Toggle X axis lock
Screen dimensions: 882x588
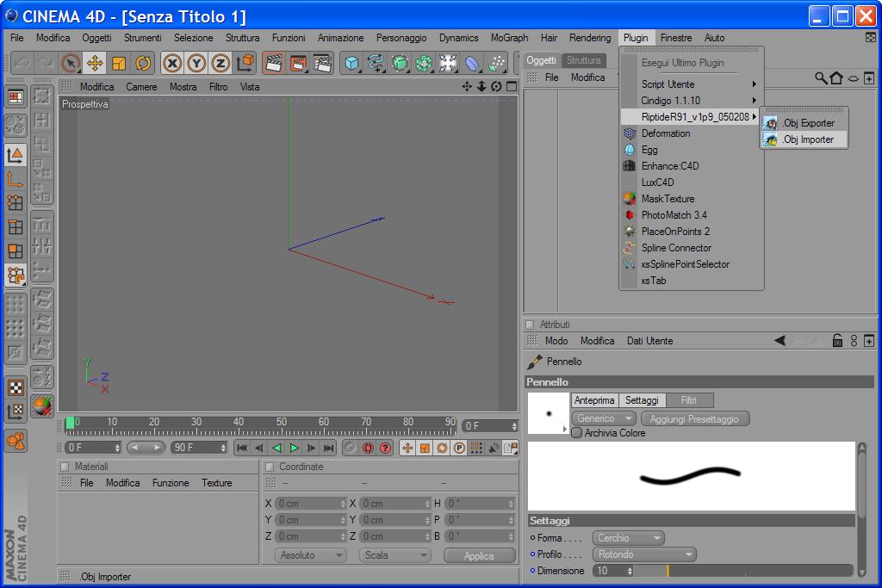pos(172,64)
